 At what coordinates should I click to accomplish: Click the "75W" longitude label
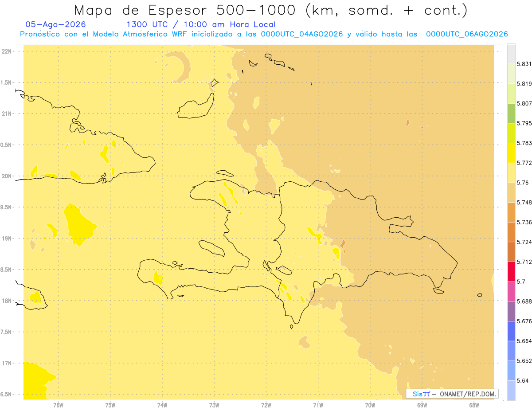110,405
